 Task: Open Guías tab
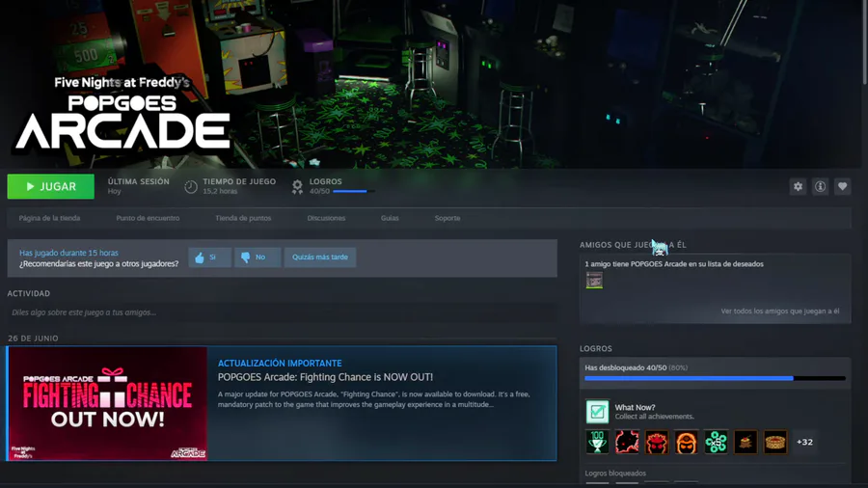(x=390, y=218)
